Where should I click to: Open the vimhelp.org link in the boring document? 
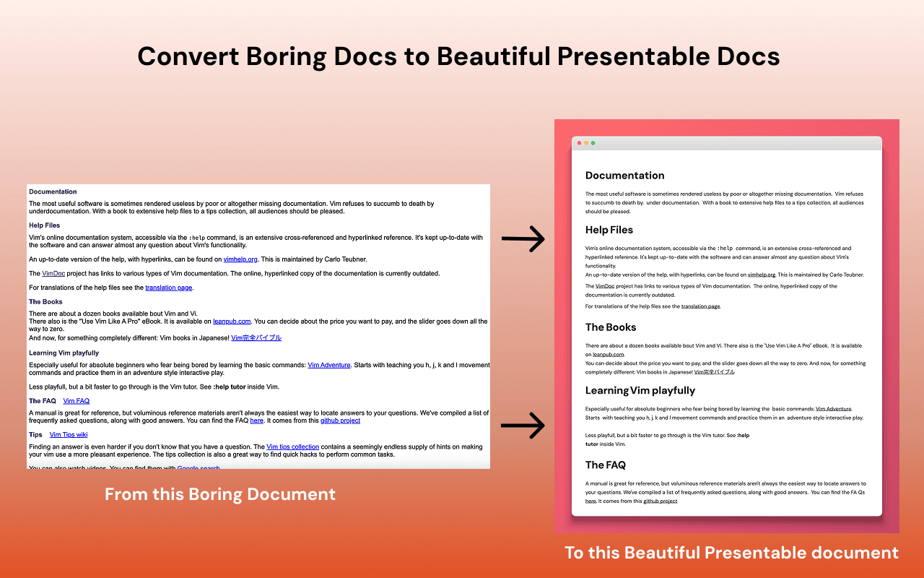(x=240, y=259)
